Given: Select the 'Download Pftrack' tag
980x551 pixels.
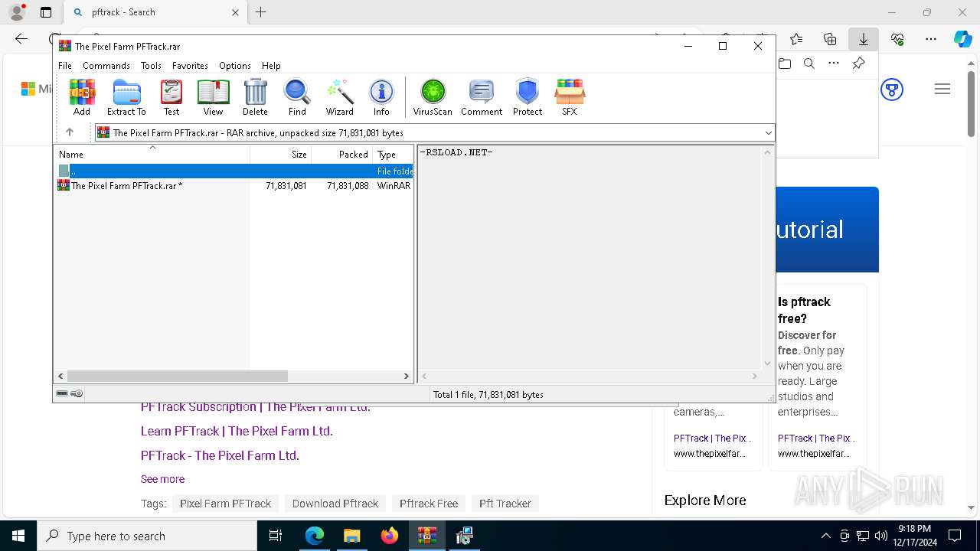Looking at the screenshot, I should click(335, 504).
